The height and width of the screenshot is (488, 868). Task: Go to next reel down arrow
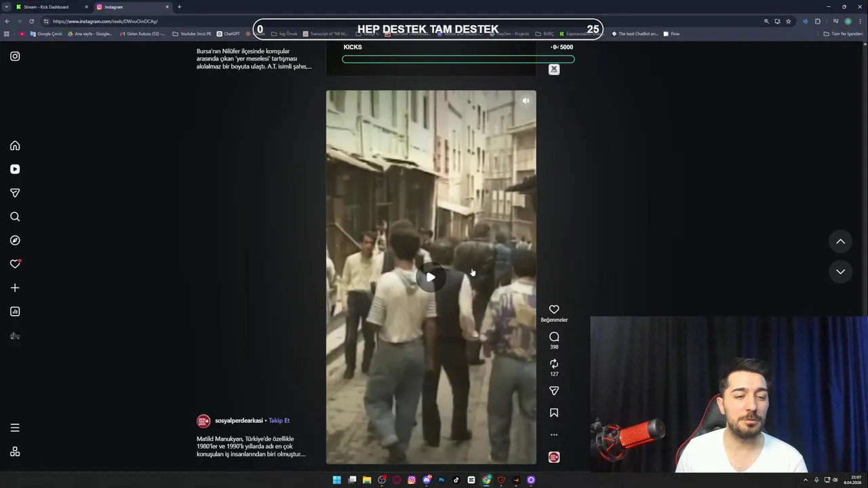click(x=840, y=272)
